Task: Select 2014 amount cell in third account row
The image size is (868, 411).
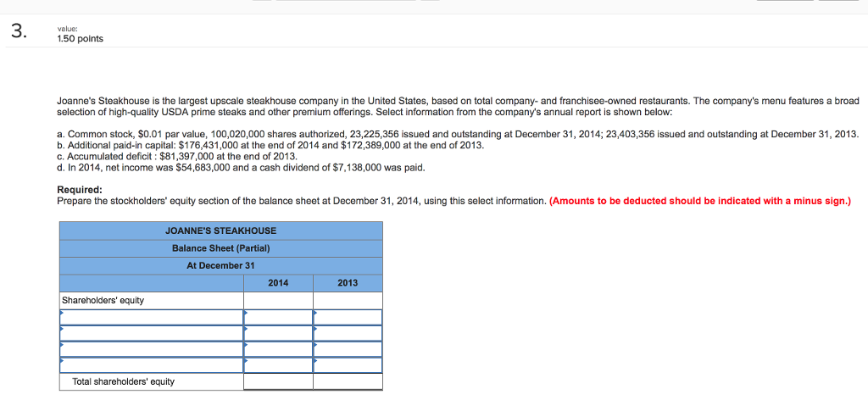Action: [278, 349]
